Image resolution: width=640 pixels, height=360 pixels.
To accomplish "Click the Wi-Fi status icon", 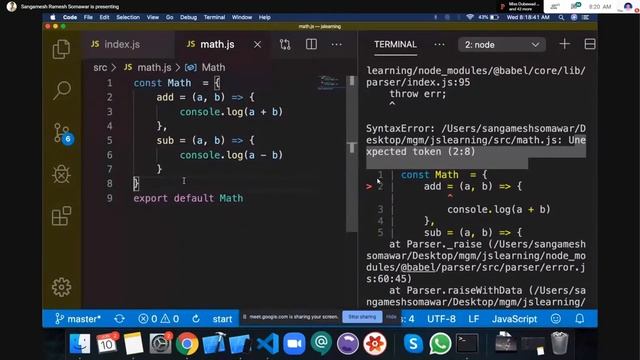I will point(470,18).
